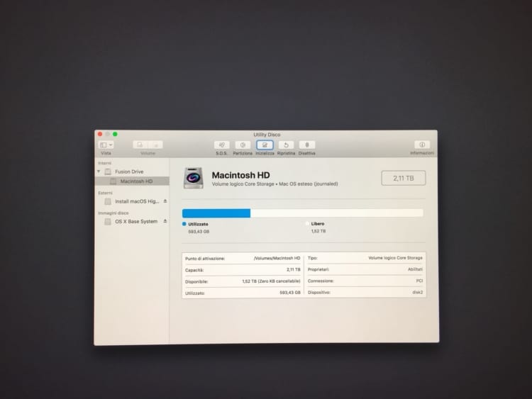Collapse the Fusion Drive disclosure triangle
The height and width of the screenshot is (399, 532).
point(99,172)
